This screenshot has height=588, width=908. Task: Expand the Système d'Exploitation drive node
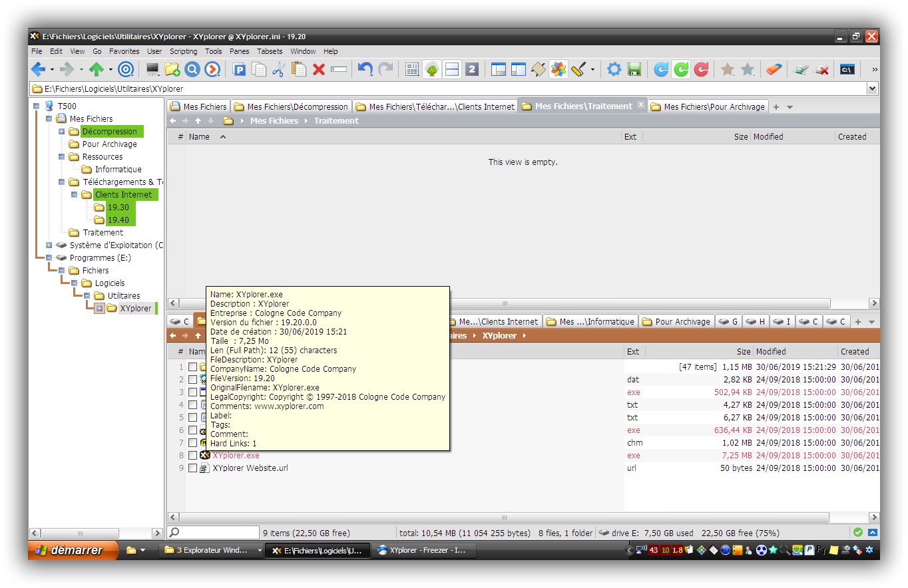(49, 245)
